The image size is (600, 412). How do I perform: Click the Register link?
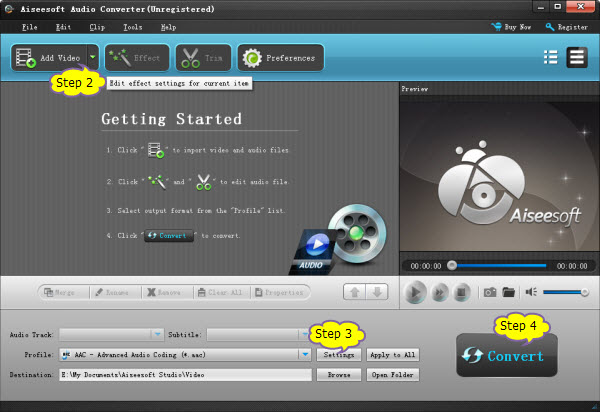567,27
